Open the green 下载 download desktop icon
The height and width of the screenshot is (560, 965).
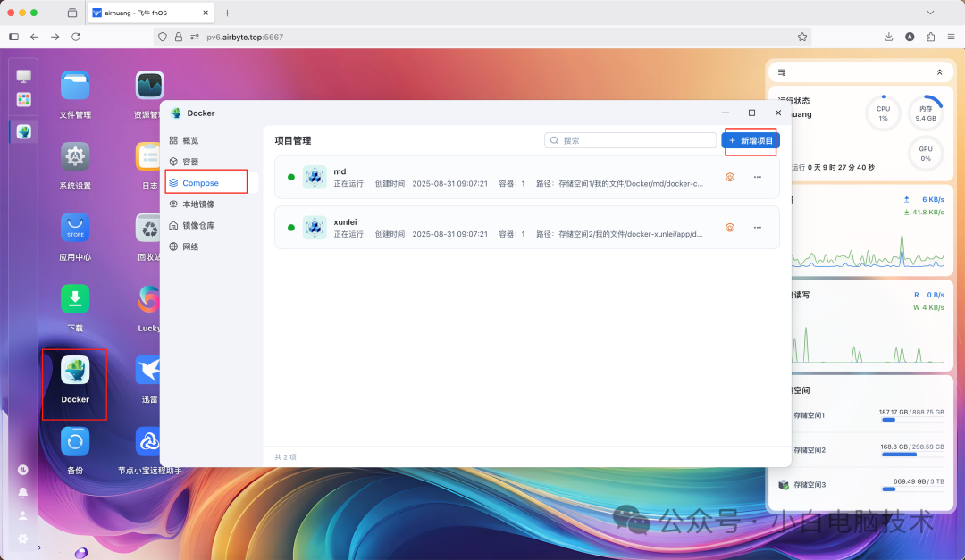[75, 299]
